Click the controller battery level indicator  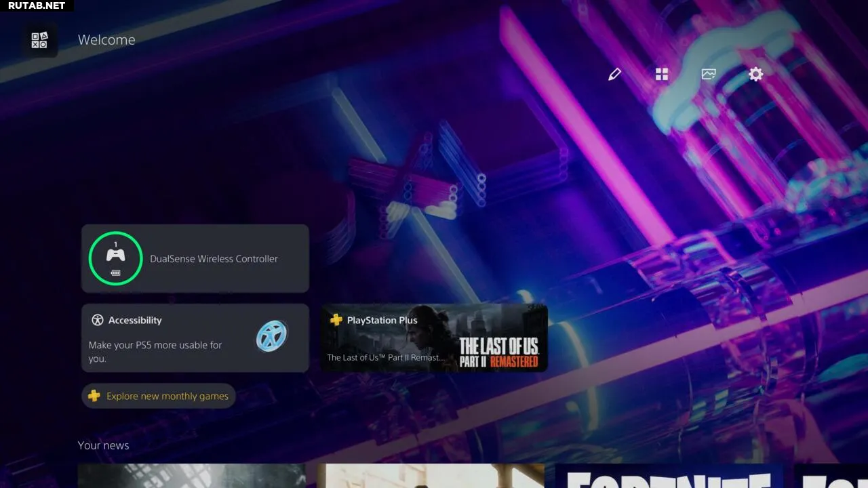click(115, 273)
